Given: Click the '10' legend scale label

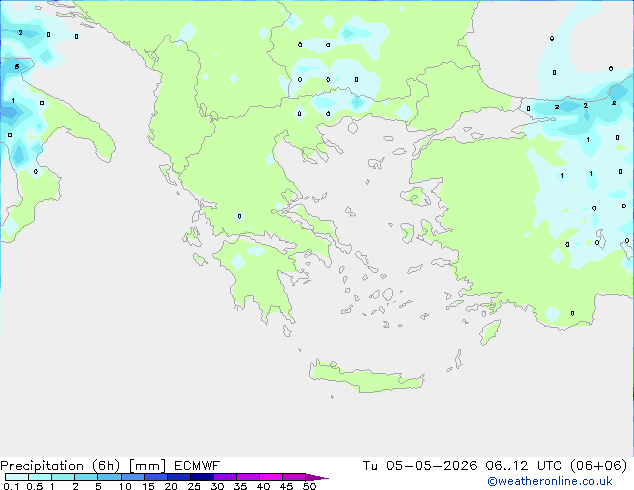Looking at the screenshot, I should (125, 486).
